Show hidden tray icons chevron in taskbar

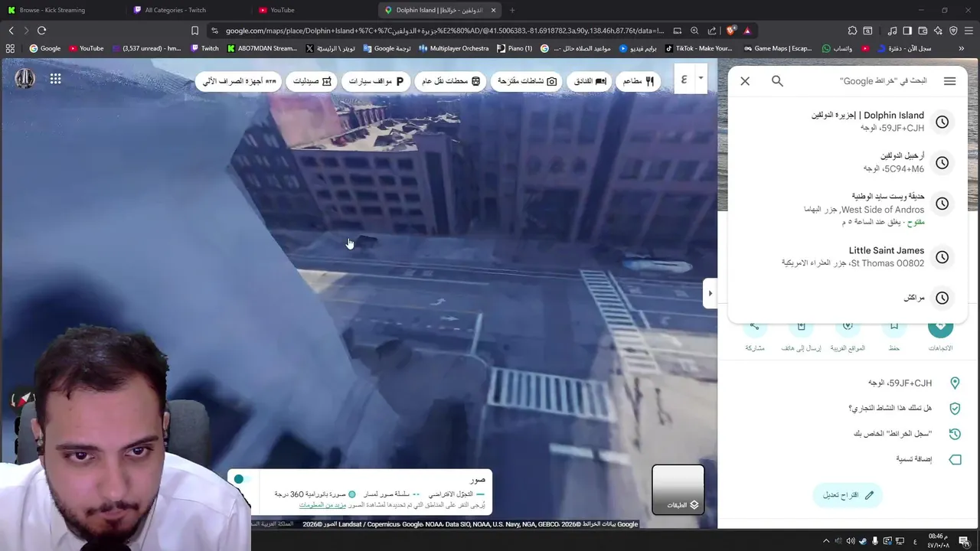tap(826, 541)
